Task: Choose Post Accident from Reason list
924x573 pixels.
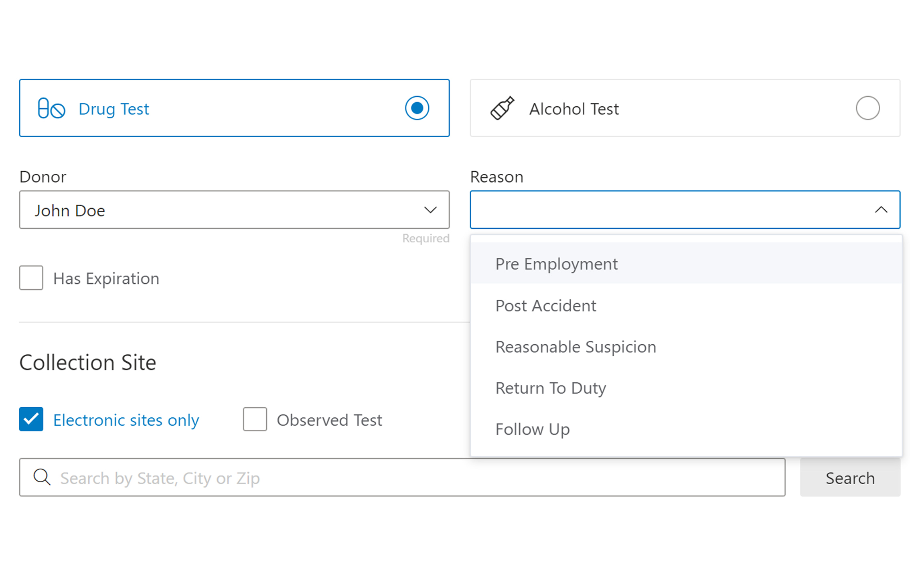Action: point(686,305)
